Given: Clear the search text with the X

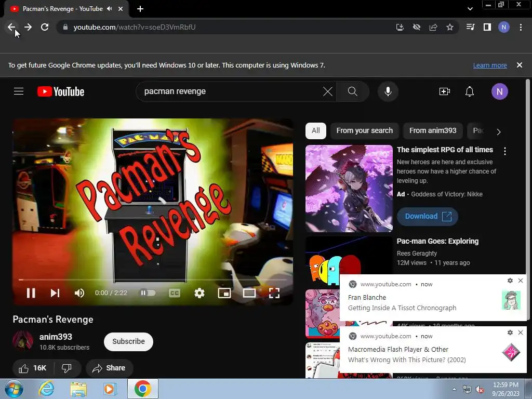Looking at the screenshot, I should [x=328, y=91].
